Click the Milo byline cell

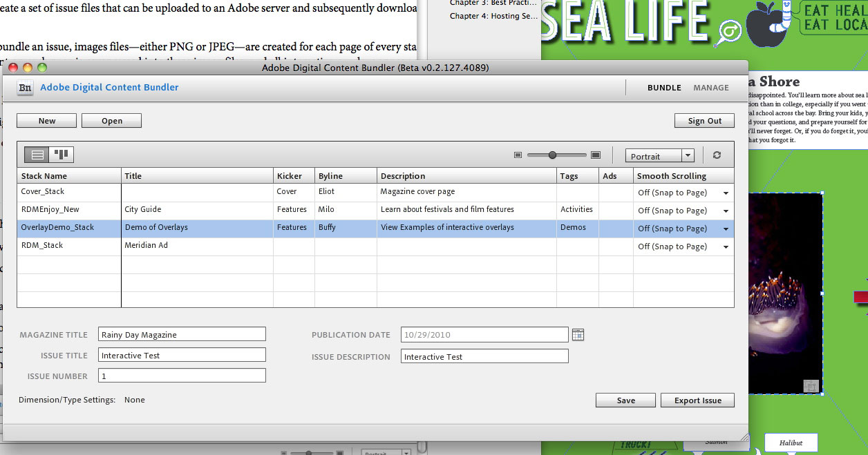(x=346, y=209)
